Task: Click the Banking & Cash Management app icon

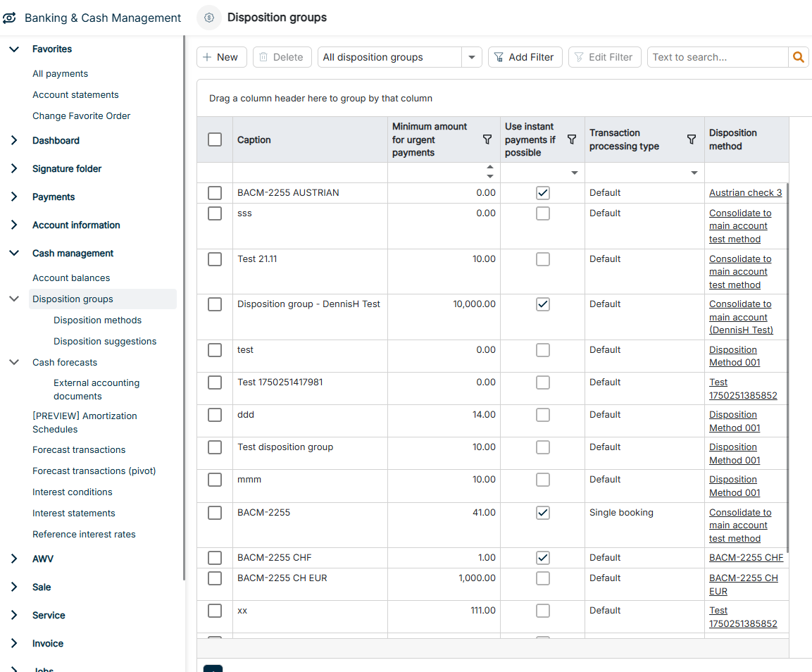Action: pos(9,18)
